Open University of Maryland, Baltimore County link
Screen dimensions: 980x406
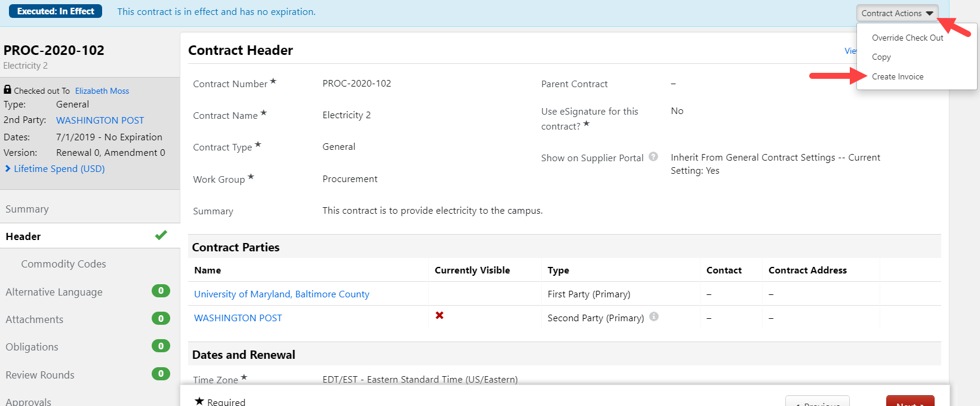click(282, 294)
